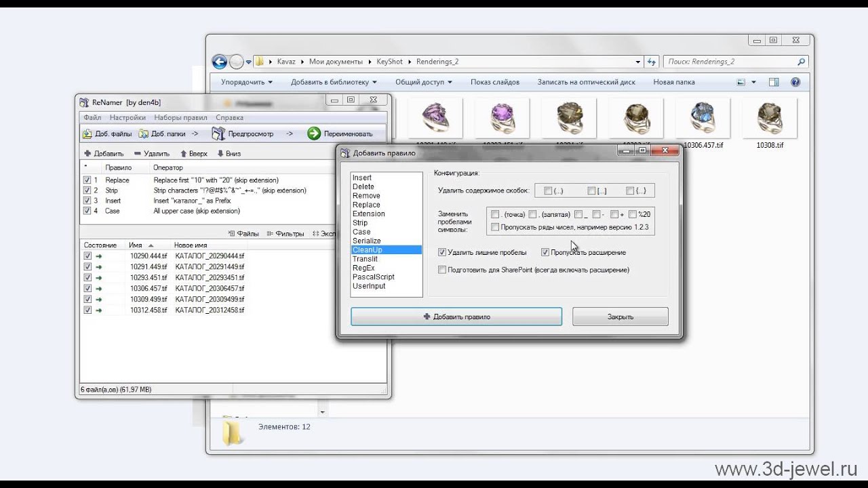Check the %20 replace-with-space checkbox
The width and height of the screenshot is (868, 488).
[633, 214]
